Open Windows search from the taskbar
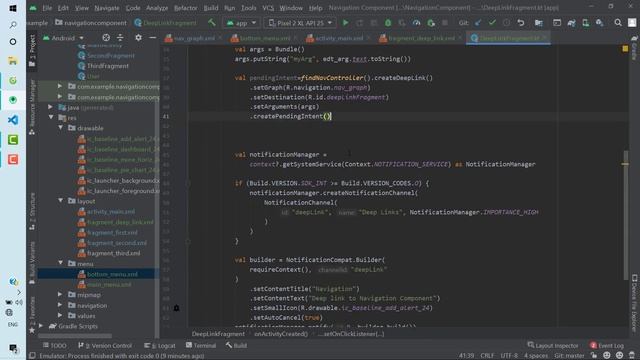The width and height of the screenshot is (640, 360). 13,25
